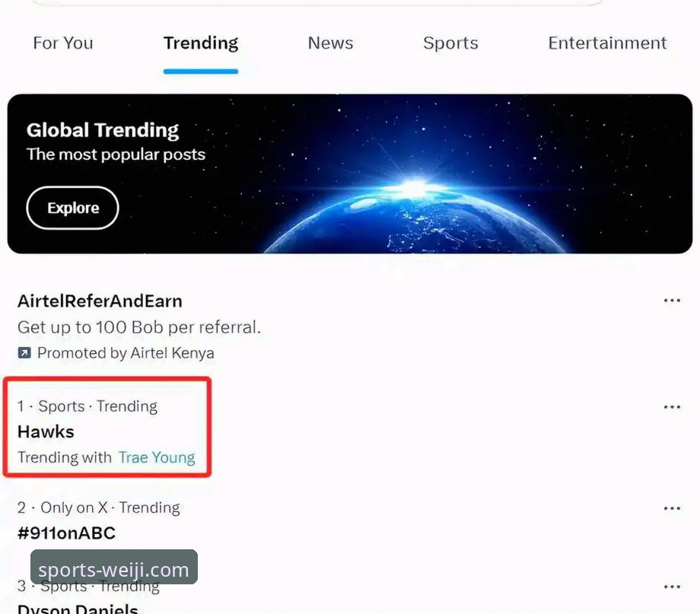Open more options for Dyson Daniels trend
The image size is (700, 614).
tap(672, 587)
